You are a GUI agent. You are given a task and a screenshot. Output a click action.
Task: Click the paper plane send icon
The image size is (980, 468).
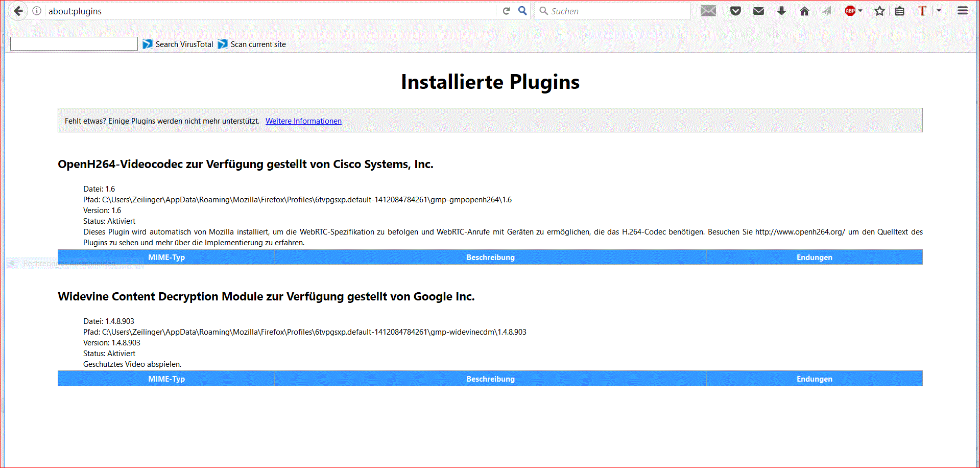[x=827, y=11]
